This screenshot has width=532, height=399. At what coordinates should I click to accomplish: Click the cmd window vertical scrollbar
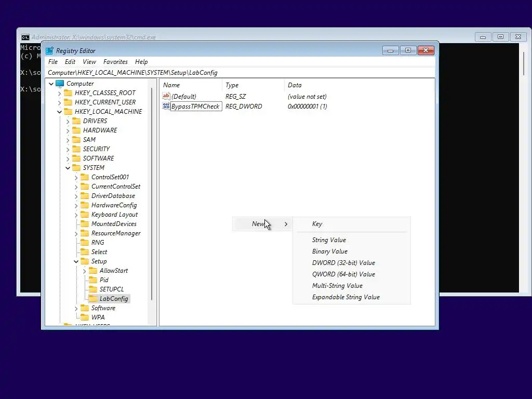(x=524, y=63)
